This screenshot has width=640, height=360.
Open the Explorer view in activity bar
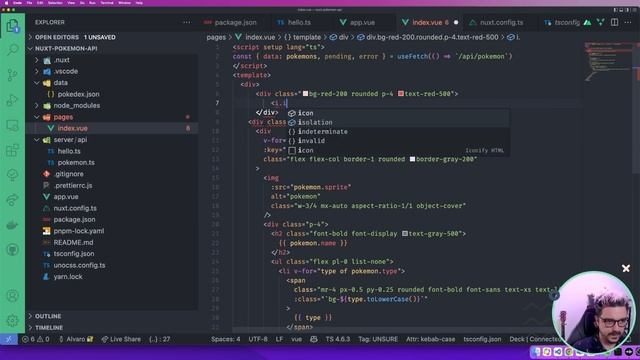click(x=13, y=26)
